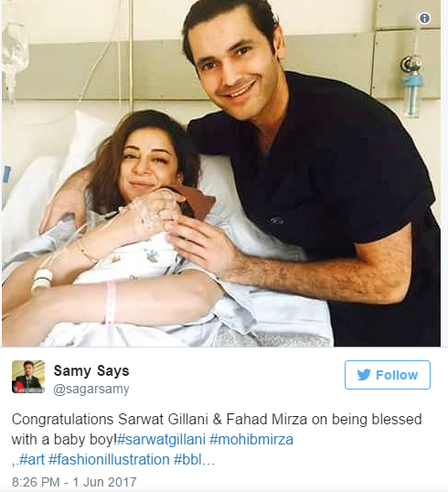Expand the truncated tweet ellipsis after #bbl
This screenshot has height=492, width=448.
coord(208,461)
